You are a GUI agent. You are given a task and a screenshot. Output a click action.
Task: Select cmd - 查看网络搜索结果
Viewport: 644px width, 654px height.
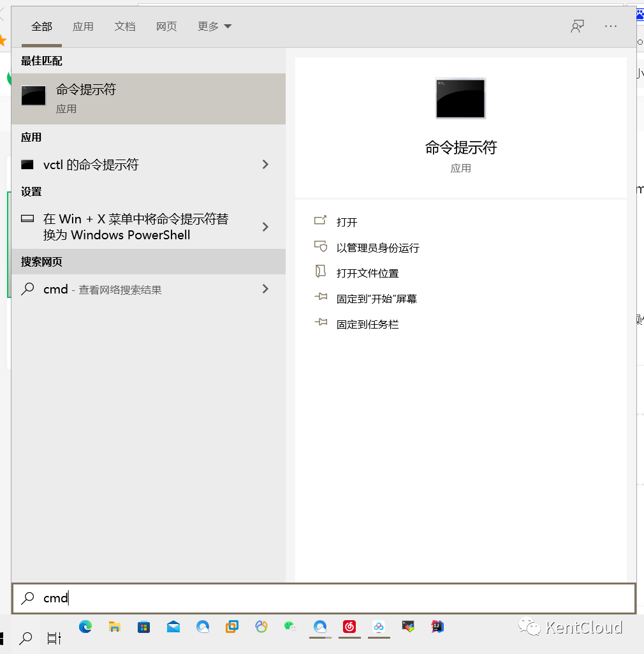(x=149, y=289)
